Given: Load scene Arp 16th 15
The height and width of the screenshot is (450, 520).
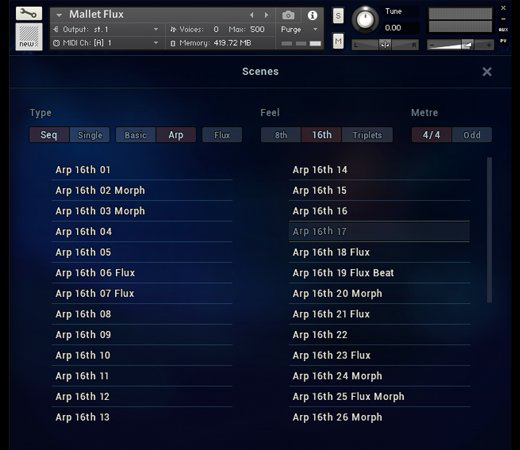Looking at the screenshot, I should [379, 191].
